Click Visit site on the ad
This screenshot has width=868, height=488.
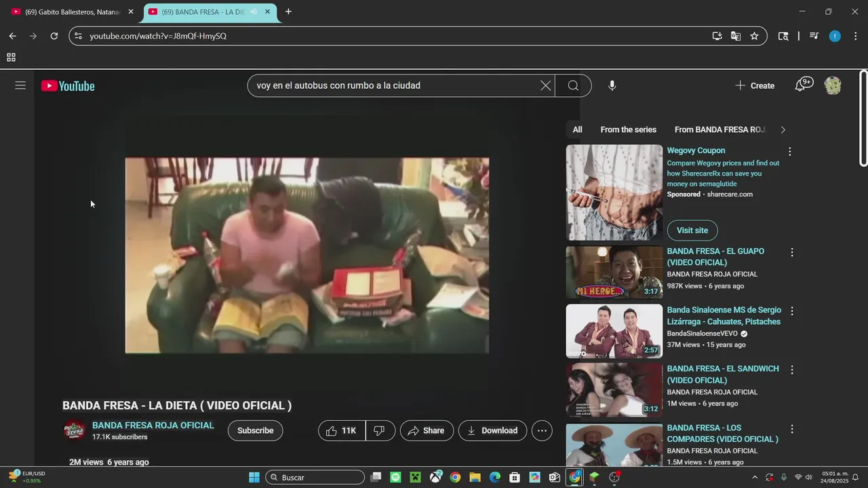coord(692,230)
